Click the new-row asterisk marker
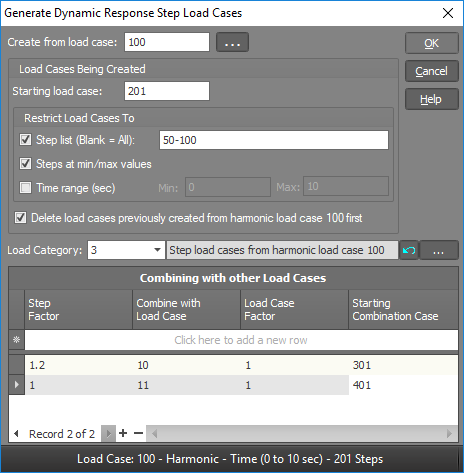464x473 pixels. pyautogui.click(x=16, y=340)
